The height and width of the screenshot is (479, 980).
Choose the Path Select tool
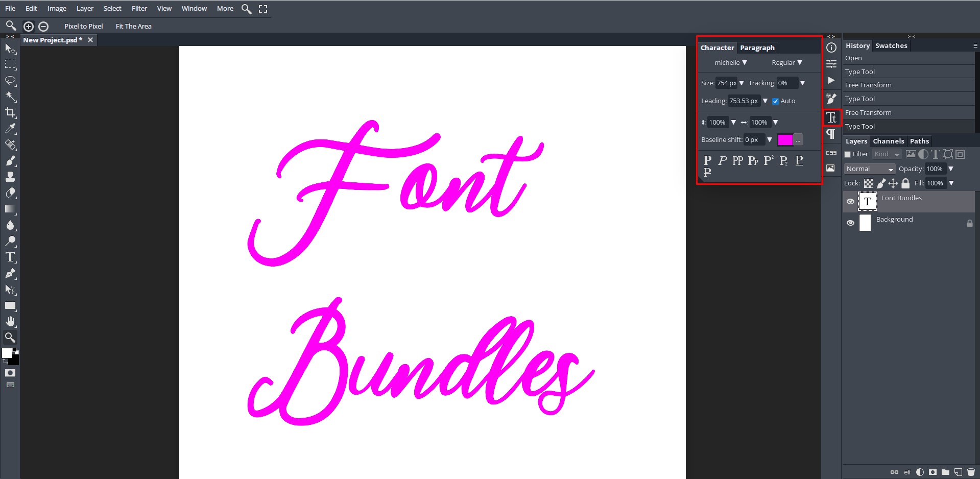click(10, 290)
